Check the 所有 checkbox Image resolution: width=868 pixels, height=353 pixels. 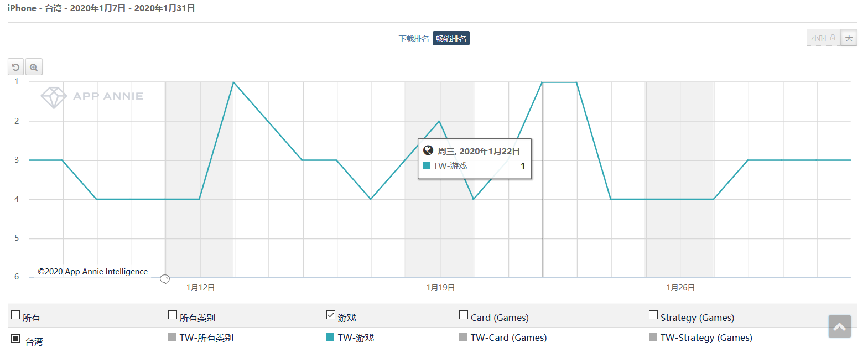point(15,315)
